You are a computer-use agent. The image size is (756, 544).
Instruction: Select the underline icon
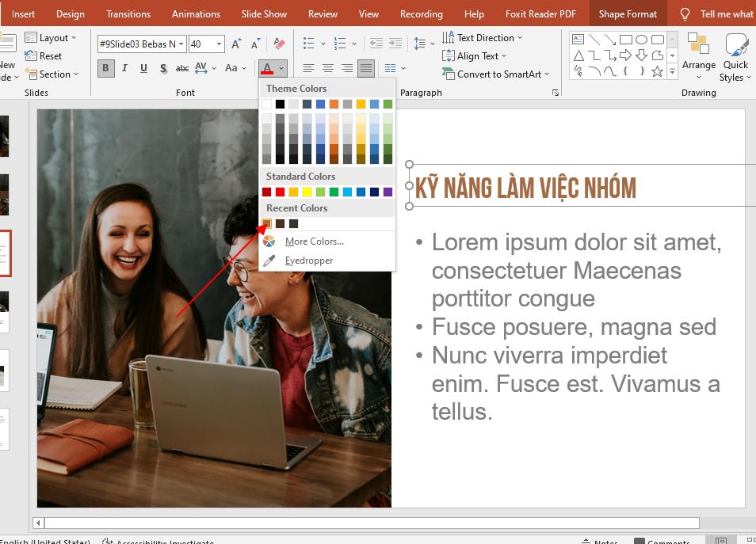point(143,67)
